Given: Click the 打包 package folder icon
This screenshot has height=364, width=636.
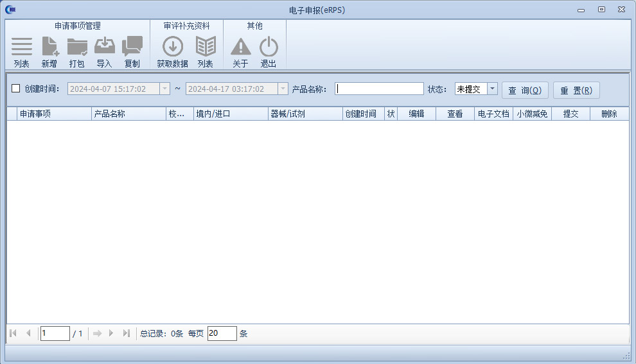Looking at the screenshot, I should 77,47.
